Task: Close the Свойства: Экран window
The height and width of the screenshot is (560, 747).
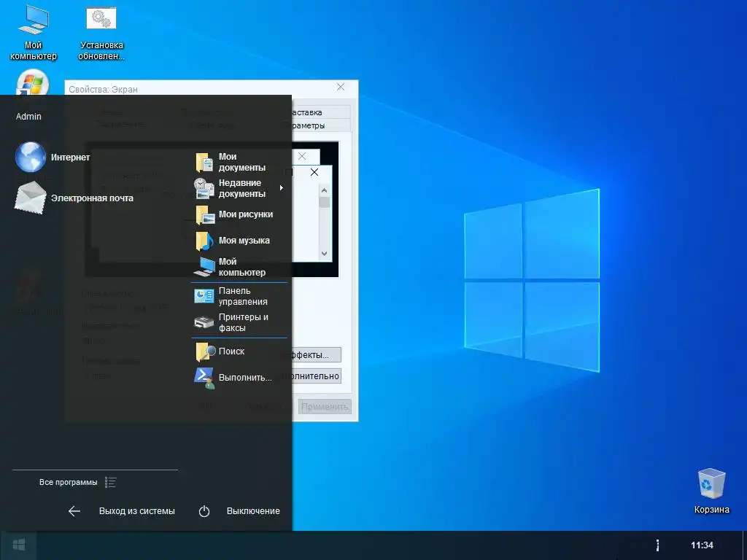Action: (x=341, y=87)
